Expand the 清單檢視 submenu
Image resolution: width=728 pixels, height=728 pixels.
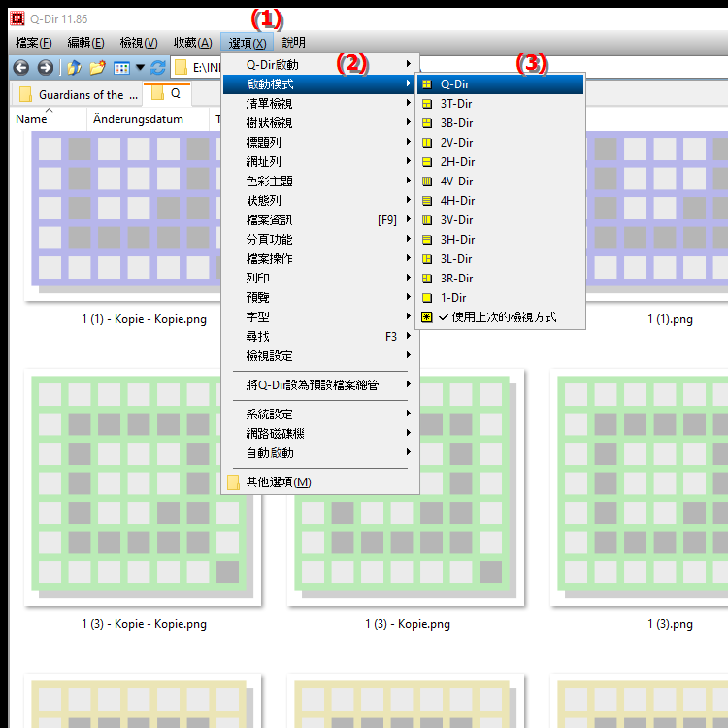tap(320, 104)
